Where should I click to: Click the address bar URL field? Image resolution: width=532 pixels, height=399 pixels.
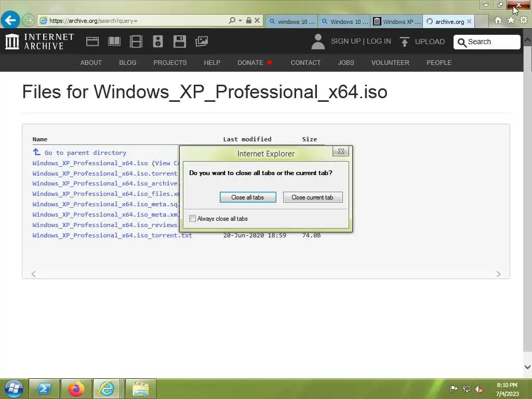[136, 21]
